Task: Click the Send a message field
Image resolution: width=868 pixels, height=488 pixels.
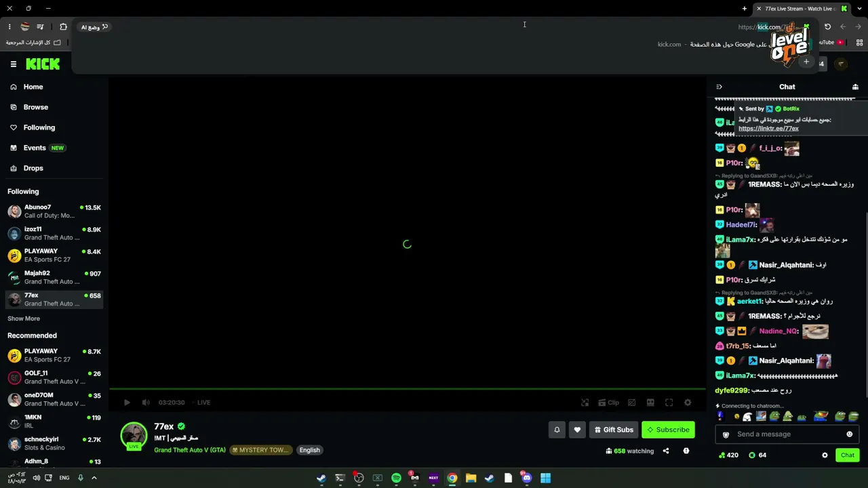Action: (787, 434)
